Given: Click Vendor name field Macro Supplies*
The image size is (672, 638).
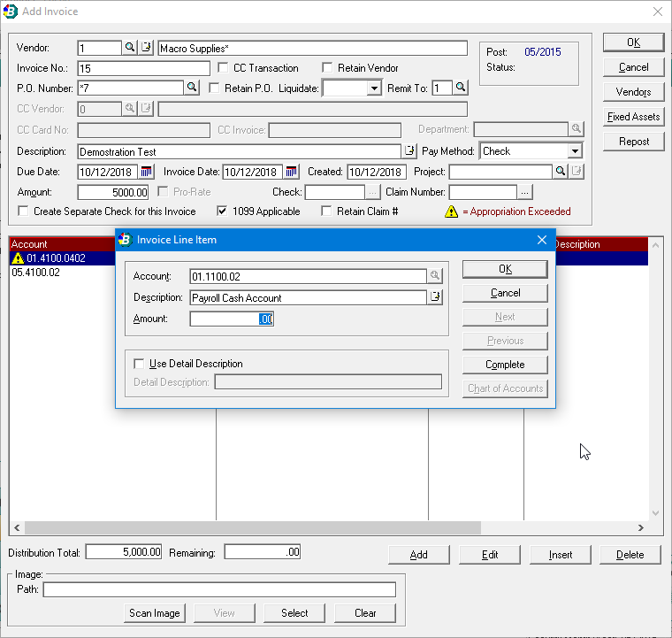Looking at the screenshot, I should pyautogui.click(x=312, y=48).
